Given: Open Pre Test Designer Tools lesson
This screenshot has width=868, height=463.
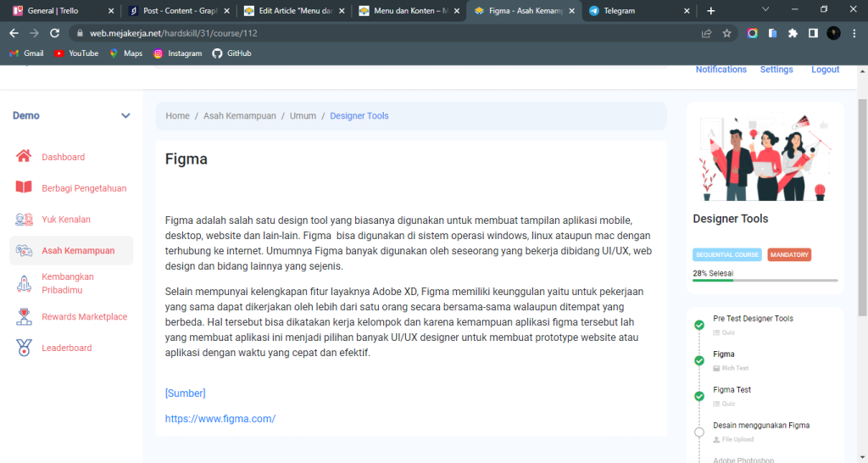Looking at the screenshot, I should tap(753, 319).
